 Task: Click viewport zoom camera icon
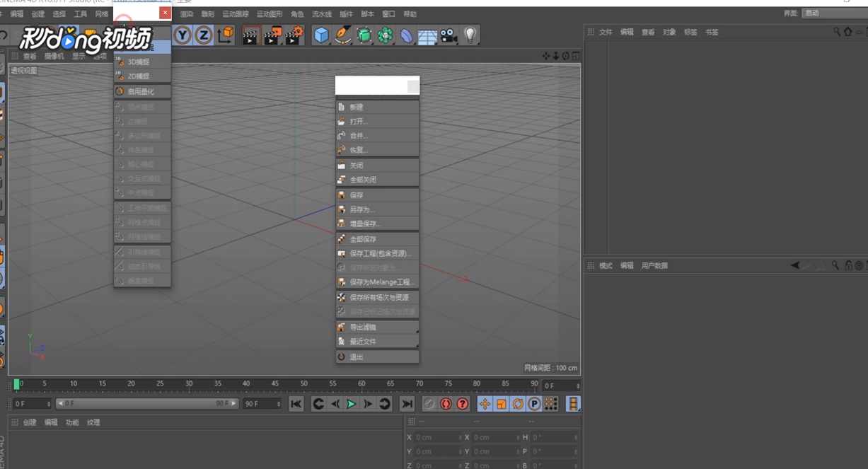tap(556, 56)
